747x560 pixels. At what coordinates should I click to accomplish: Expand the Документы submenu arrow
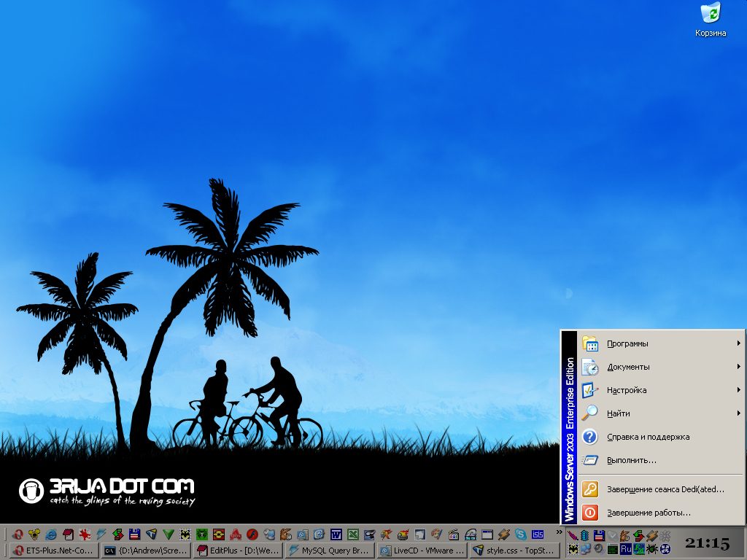click(x=738, y=367)
